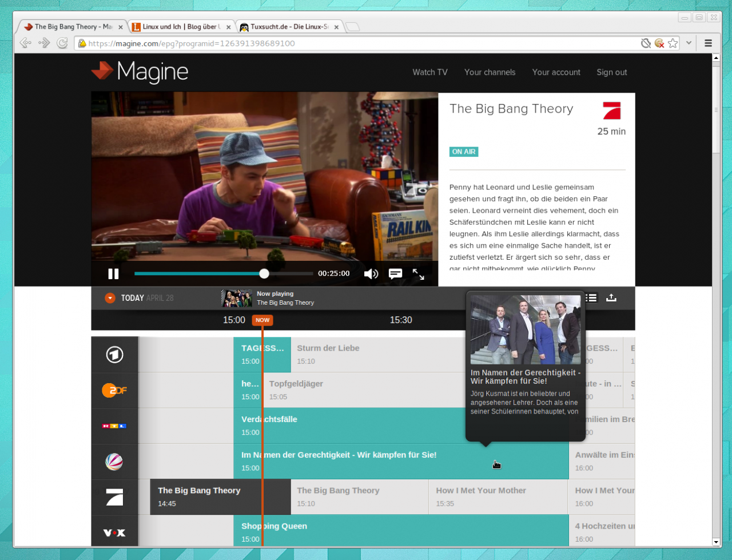Enter fullscreen with the expand arrows icon
This screenshot has width=732, height=560.
pos(419,274)
